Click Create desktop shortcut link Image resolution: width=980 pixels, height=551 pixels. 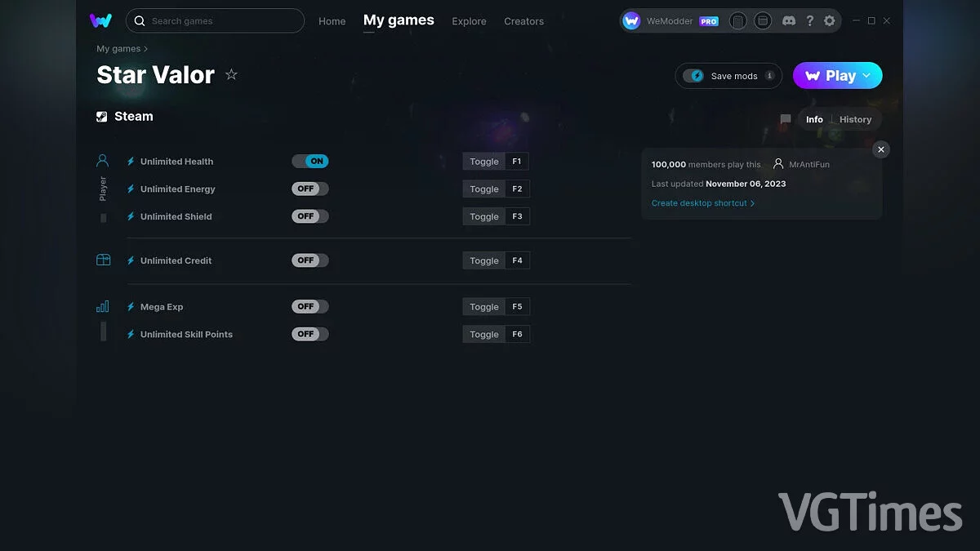coord(703,203)
